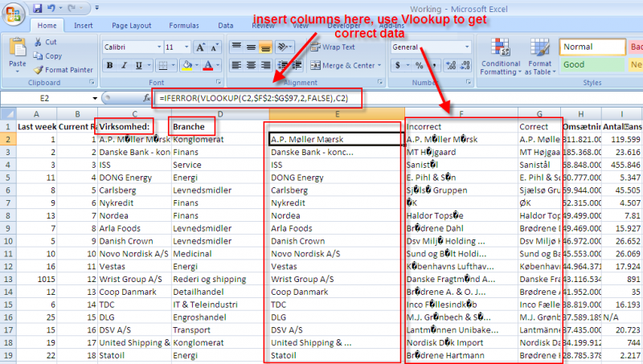Click the Conditional Formatting button

pos(501,56)
